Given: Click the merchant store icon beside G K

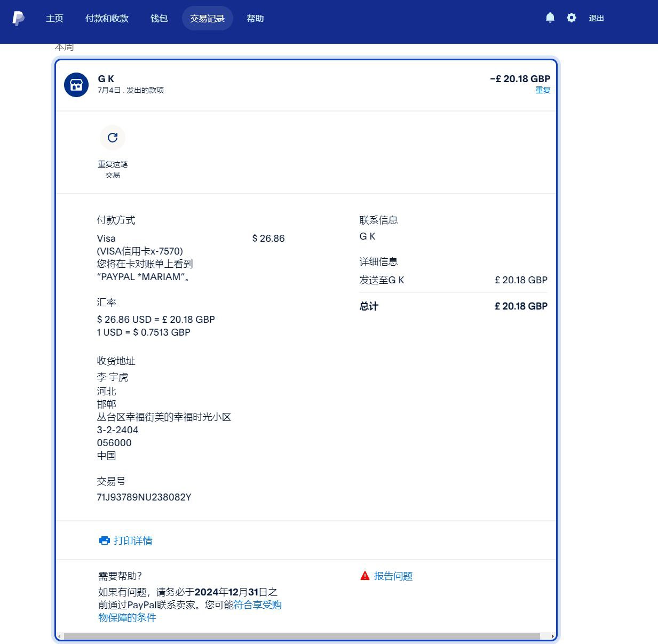Looking at the screenshot, I should tap(76, 85).
